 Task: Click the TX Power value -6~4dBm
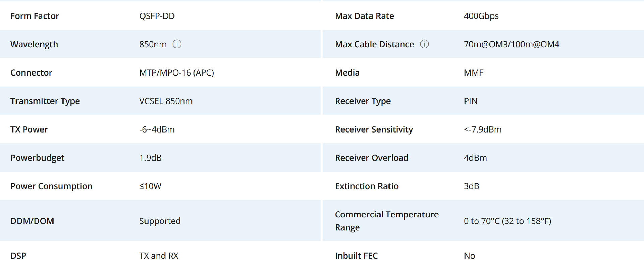[x=157, y=129]
